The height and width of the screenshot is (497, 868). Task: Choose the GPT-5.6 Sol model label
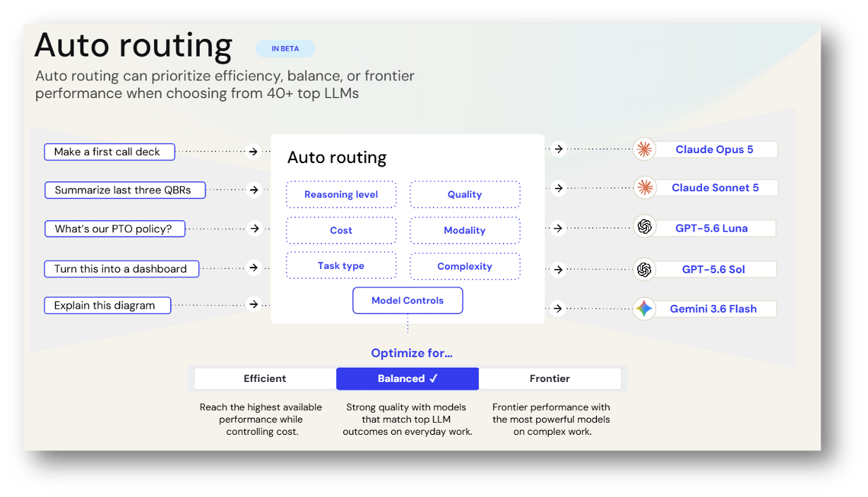(x=713, y=269)
